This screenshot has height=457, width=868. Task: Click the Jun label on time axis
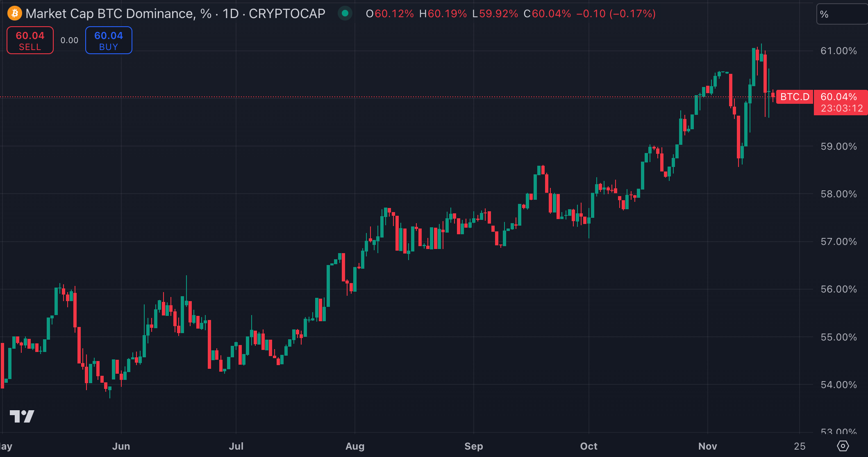coord(121,446)
